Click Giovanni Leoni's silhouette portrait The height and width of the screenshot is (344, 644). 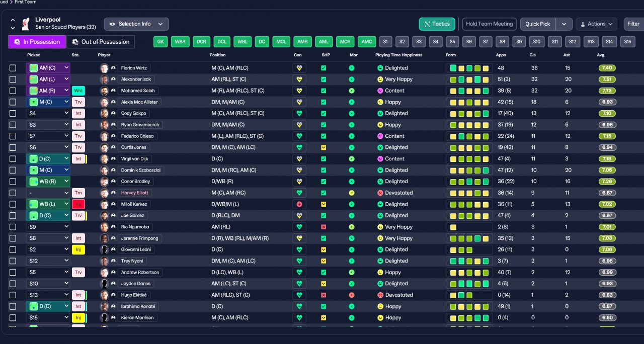coord(104,249)
